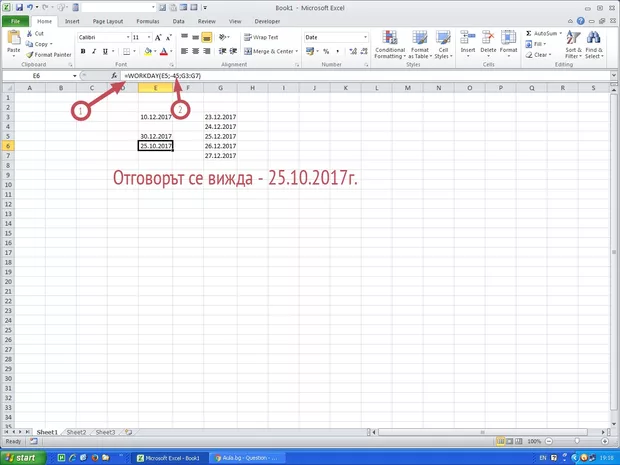
Task: Click Accounting Number Format icon
Action: pyautogui.click(x=310, y=51)
